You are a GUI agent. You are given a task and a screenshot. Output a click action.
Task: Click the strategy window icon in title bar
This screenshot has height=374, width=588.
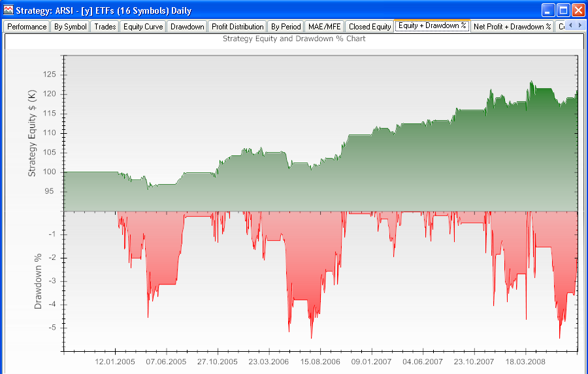tap(8, 10)
